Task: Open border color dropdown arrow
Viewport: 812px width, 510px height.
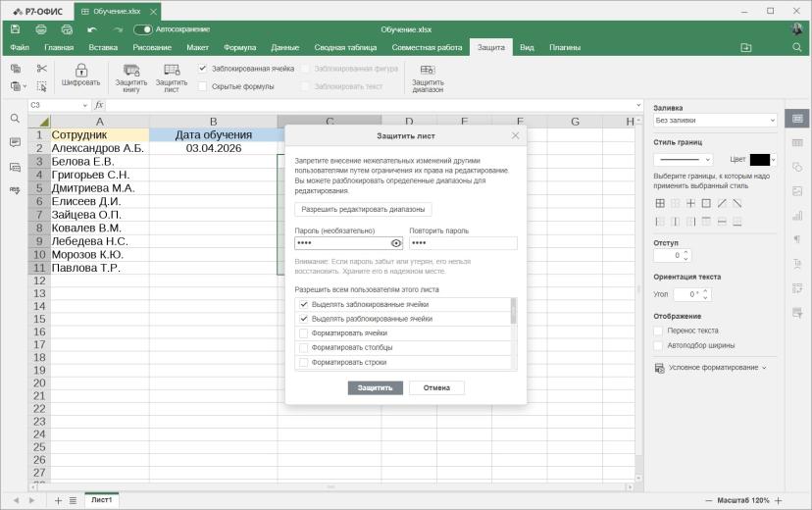Action: pyautogui.click(x=774, y=160)
